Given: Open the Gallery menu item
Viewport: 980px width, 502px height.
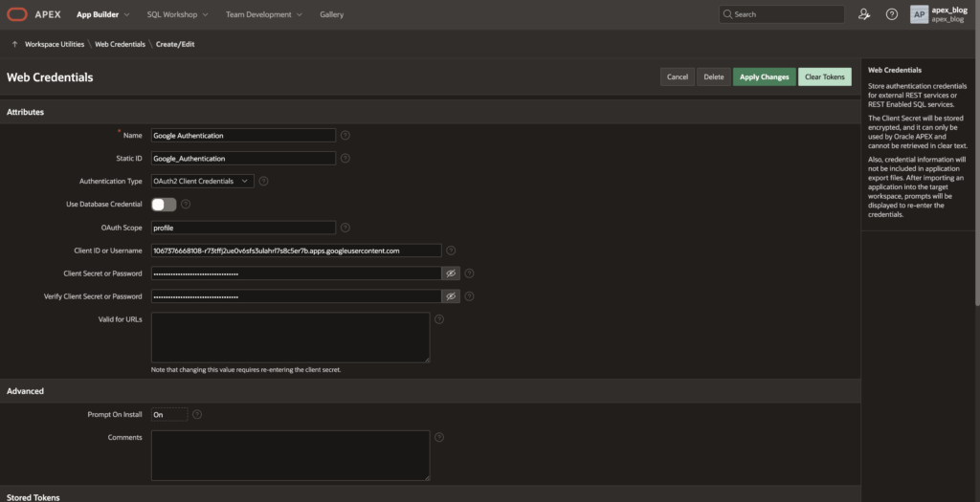Looking at the screenshot, I should tap(331, 14).
